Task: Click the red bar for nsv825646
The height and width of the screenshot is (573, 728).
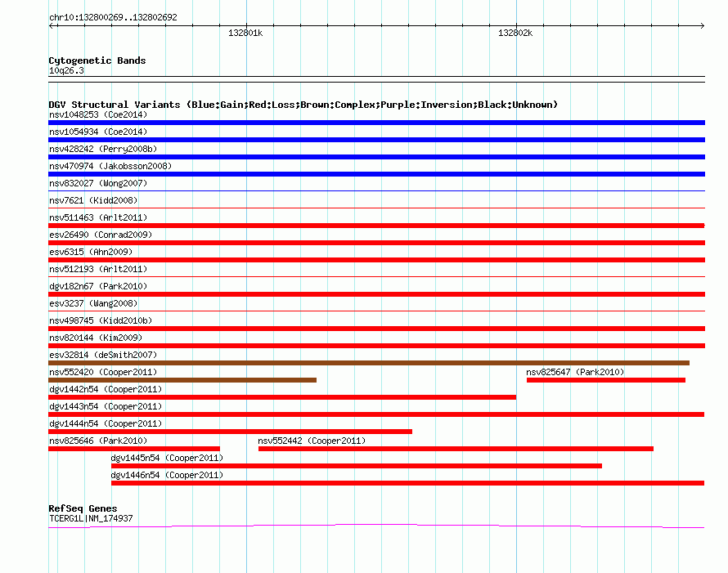Action: tap(134, 449)
